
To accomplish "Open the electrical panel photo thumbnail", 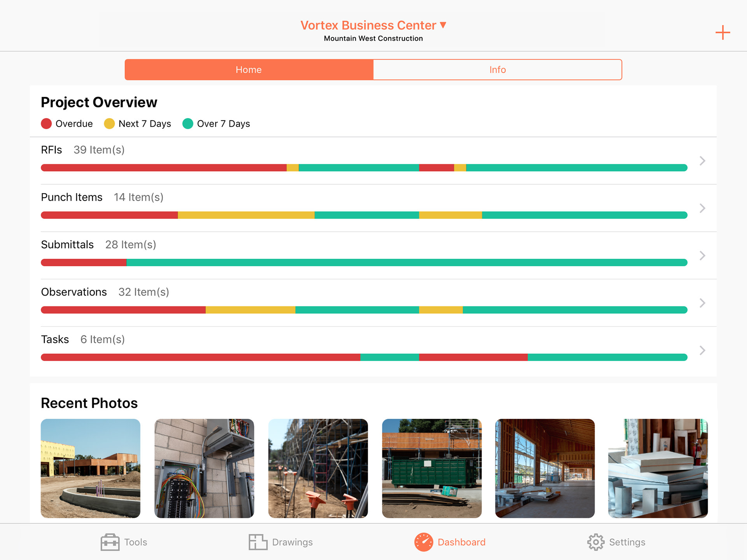I will (x=204, y=468).
